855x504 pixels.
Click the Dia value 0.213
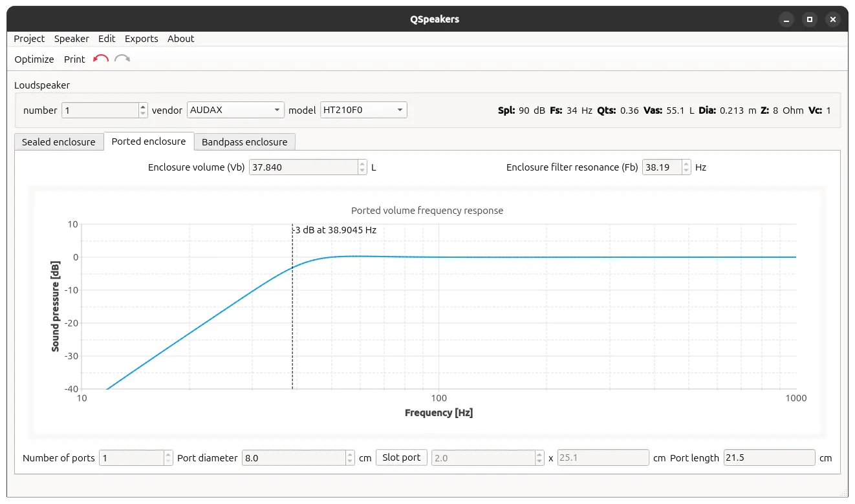click(731, 110)
